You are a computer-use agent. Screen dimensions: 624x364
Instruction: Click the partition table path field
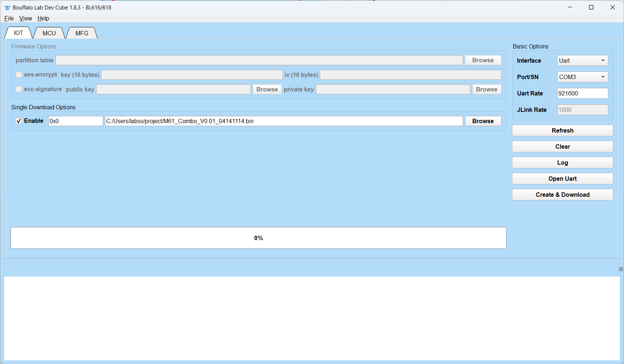coord(259,60)
